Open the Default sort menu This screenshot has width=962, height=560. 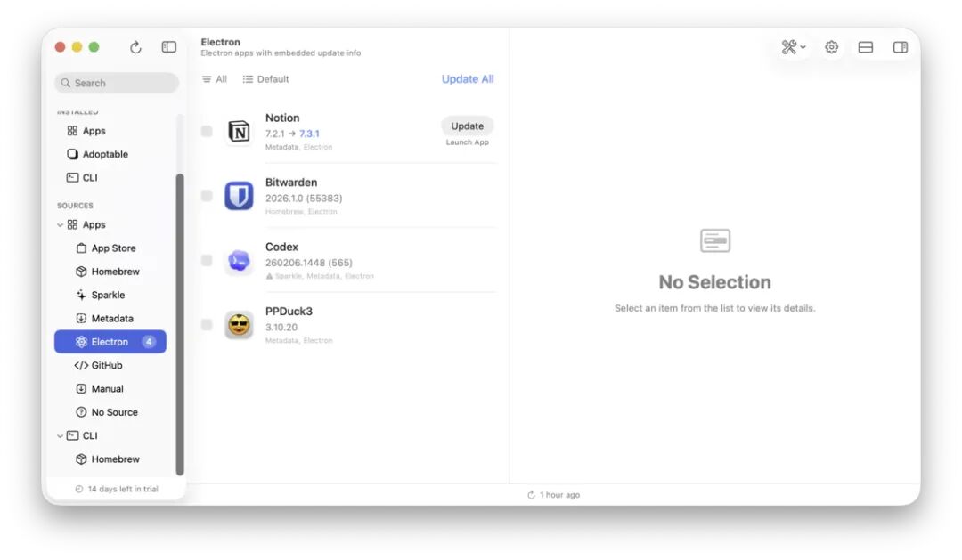265,79
